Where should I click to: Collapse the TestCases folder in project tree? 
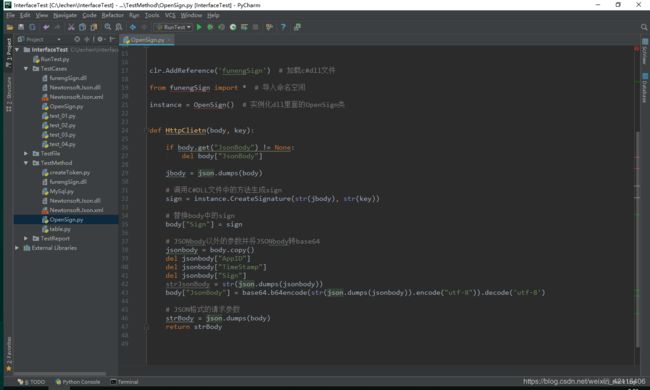tap(26, 69)
